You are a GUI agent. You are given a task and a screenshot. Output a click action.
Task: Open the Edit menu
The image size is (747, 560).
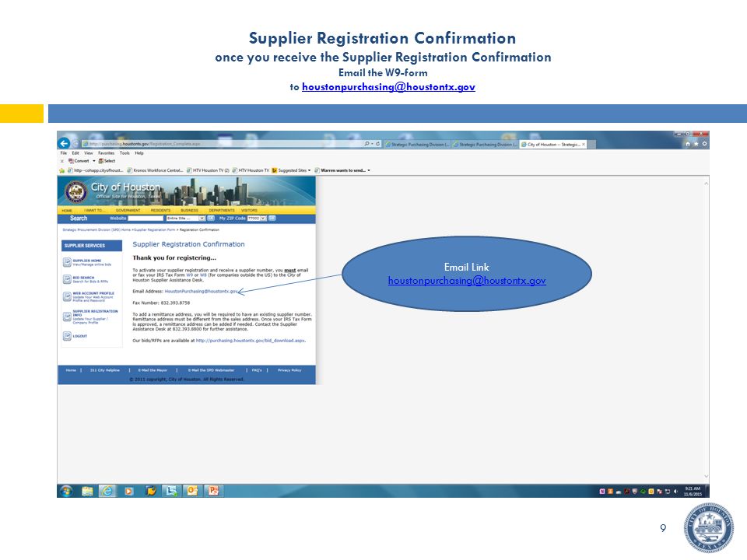(x=75, y=153)
